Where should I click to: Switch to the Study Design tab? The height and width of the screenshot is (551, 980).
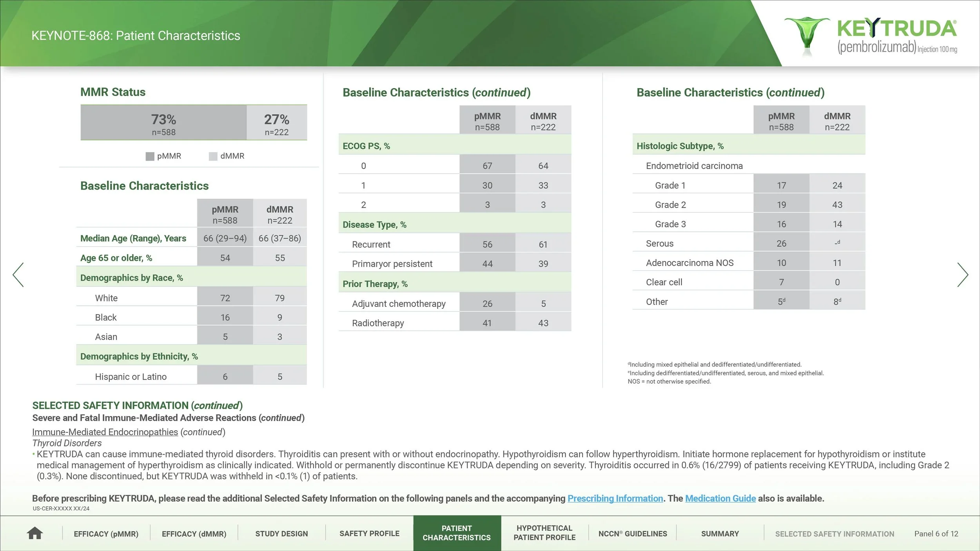(x=281, y=534)
